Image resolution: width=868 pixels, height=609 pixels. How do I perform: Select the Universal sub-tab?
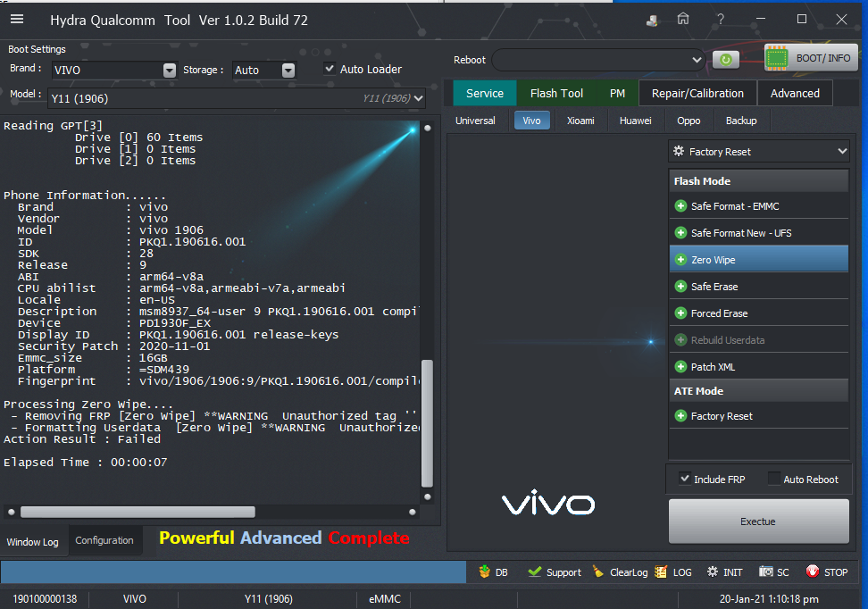(x=475, y=121)
